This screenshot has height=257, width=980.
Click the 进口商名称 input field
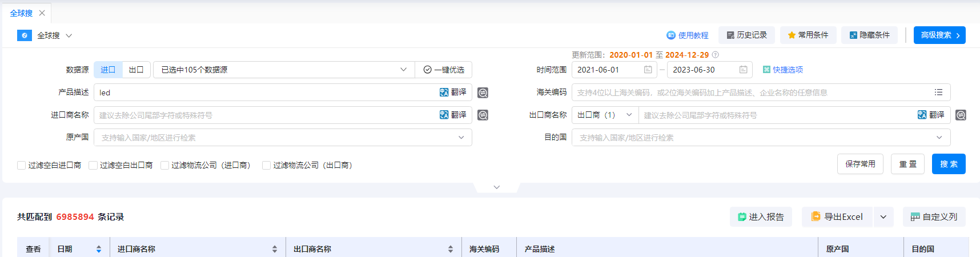point(266,115)
